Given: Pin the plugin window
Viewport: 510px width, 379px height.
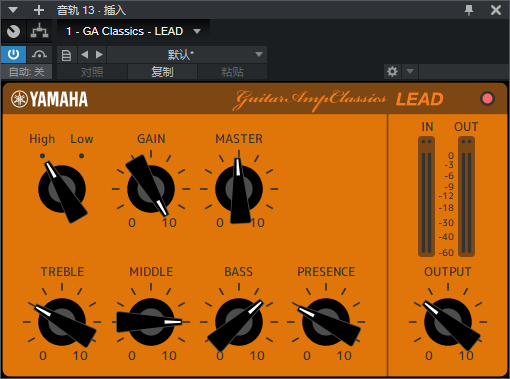Looking at the screenshot, I should pyautogui.click(x=469, y=10).
